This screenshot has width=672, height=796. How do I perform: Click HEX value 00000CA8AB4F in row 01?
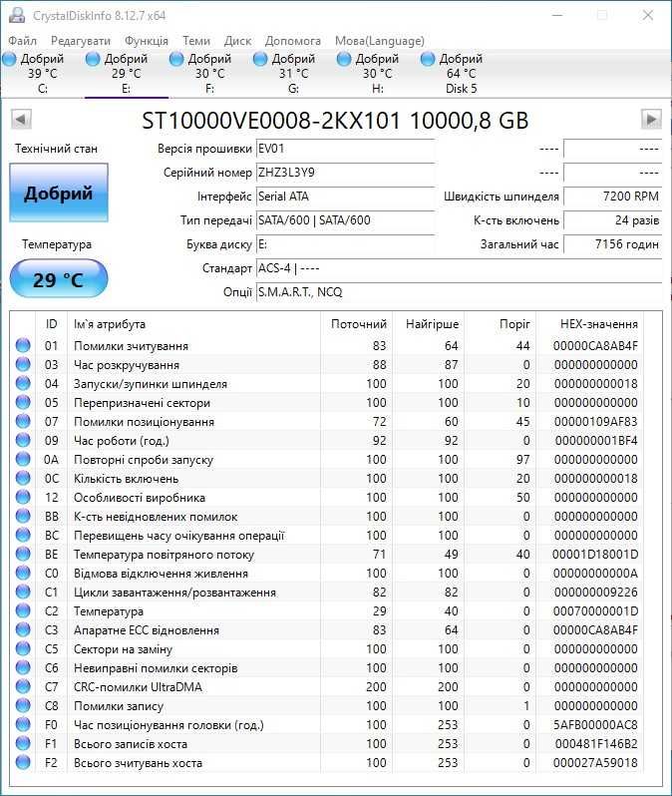tap(595, 346)
